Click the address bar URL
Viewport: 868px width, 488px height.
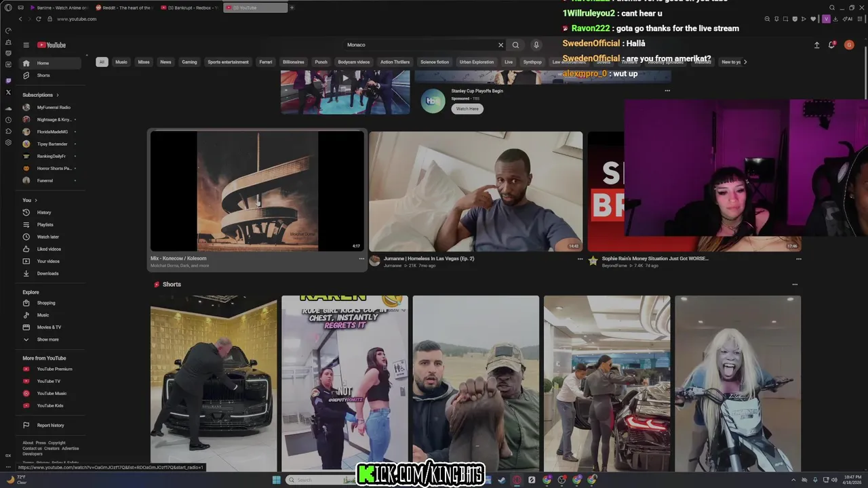(x=77, y=19)
